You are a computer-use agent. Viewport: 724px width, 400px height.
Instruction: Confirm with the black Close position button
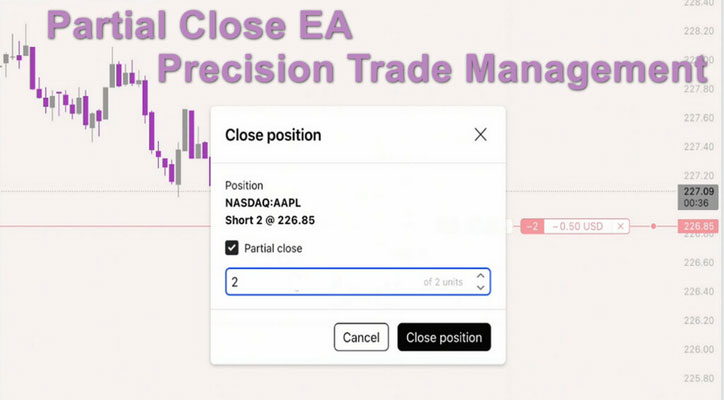tap(444, 337)
